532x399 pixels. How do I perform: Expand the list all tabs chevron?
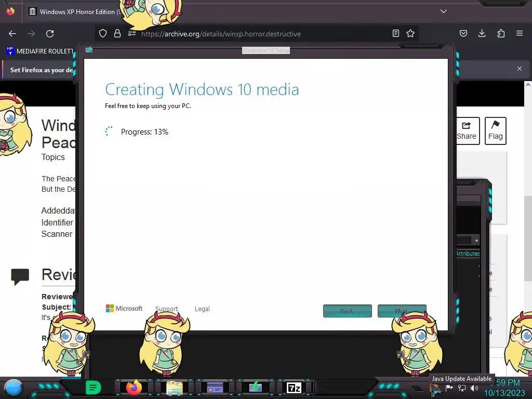[444, 11]
